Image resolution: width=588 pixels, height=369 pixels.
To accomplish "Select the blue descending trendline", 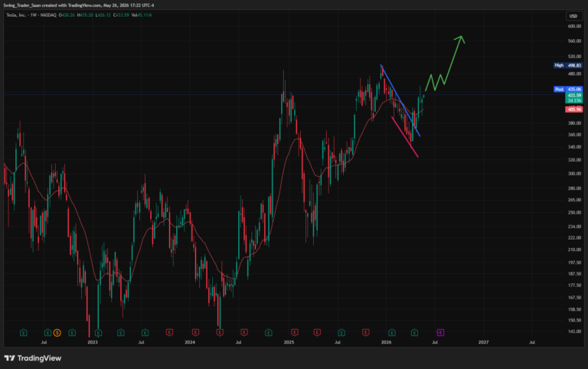I will click(x=400, y=100).
